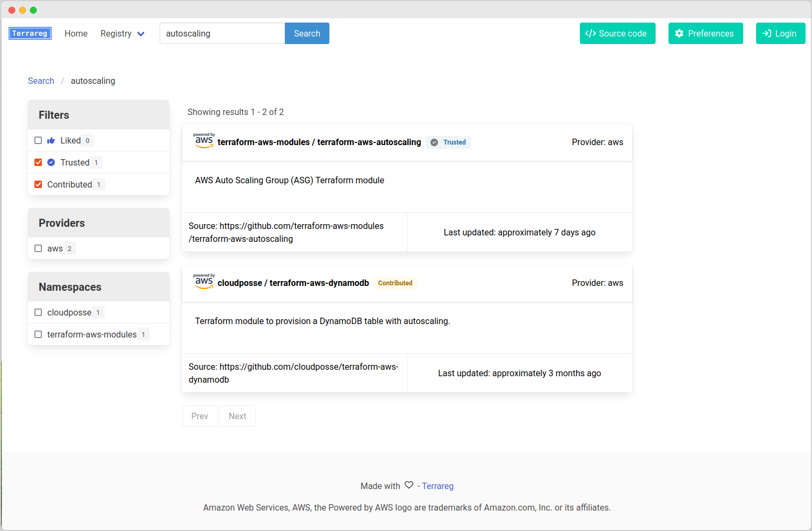Click 'Provider: aws' on autoscaling result
The image size is (812, 531).
(x=598, y=142)
